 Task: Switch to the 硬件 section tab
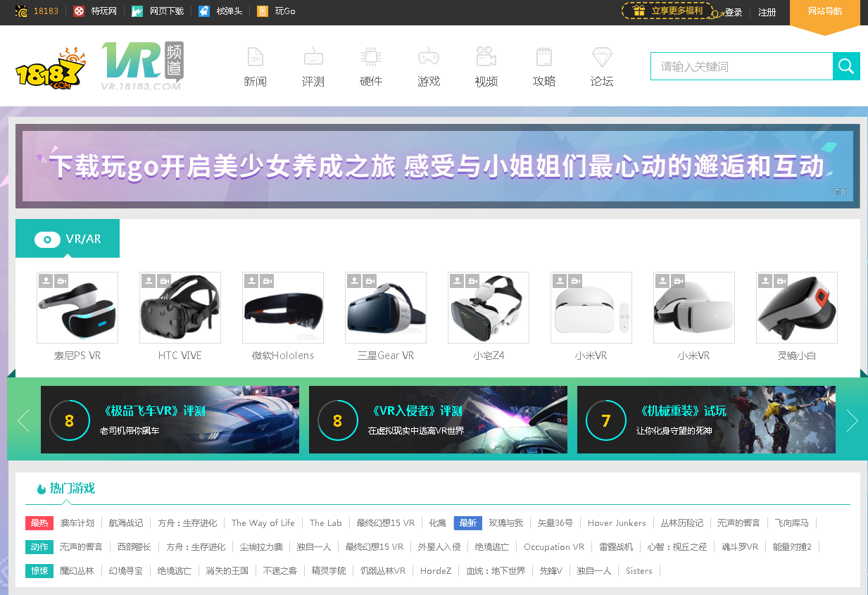[x=370, y=58]
